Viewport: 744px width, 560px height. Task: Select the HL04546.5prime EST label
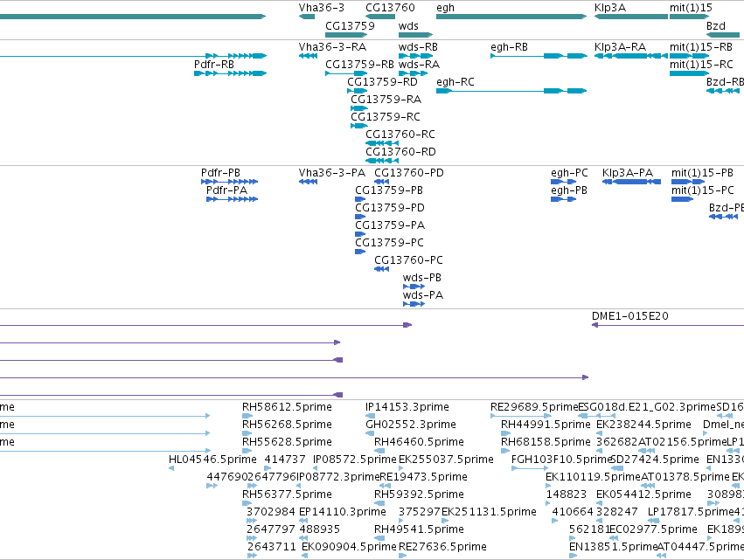(212, 460)
